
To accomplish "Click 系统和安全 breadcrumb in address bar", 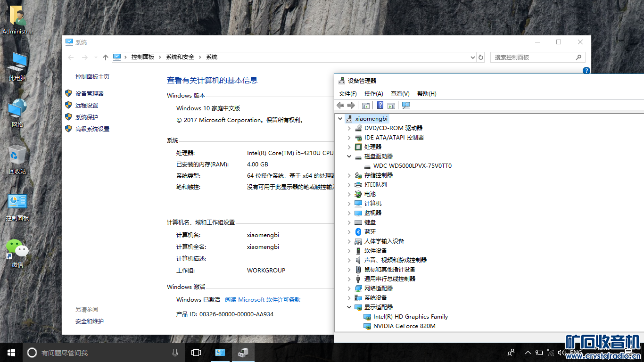I will pos(180,57).
